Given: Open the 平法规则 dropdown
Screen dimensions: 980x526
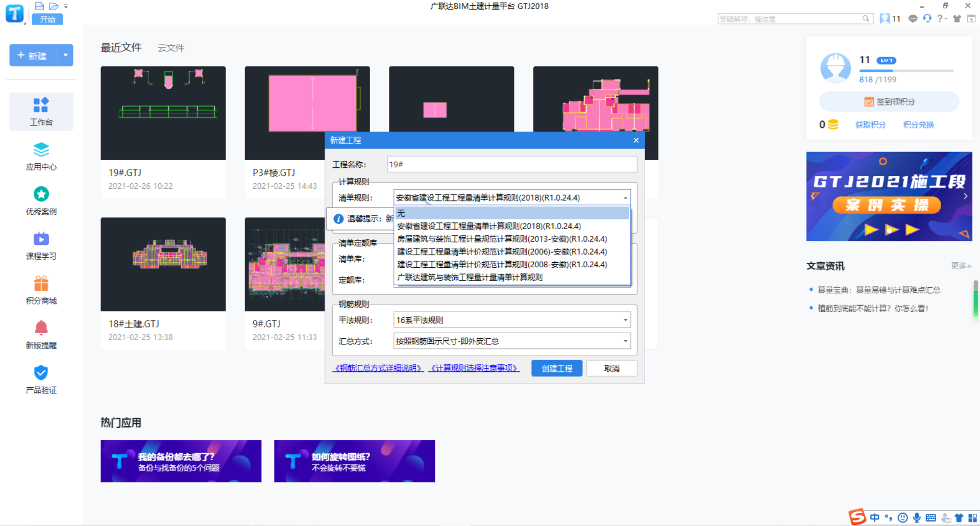Looking at the screenshot, I should (x=625, y=320).
